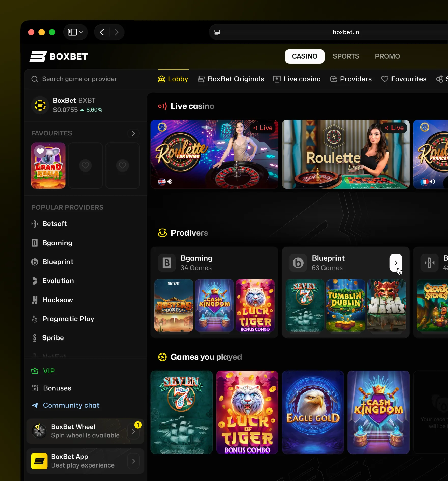Open Roulette Live game thumbnail
The width and height of the screenshot is (448, 481).
click(346, 154)
